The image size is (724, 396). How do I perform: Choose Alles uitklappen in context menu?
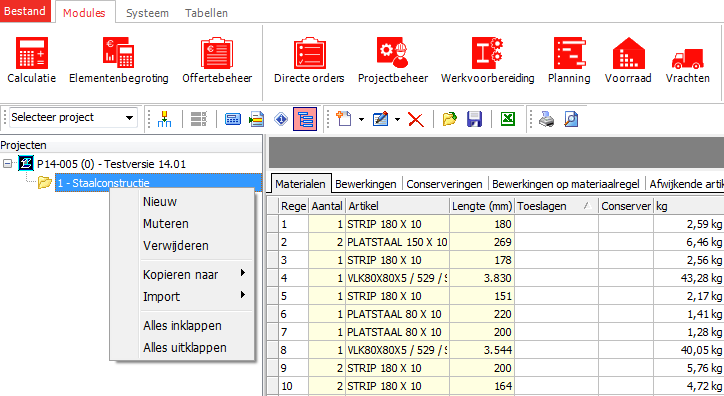[x=182, y=348]
